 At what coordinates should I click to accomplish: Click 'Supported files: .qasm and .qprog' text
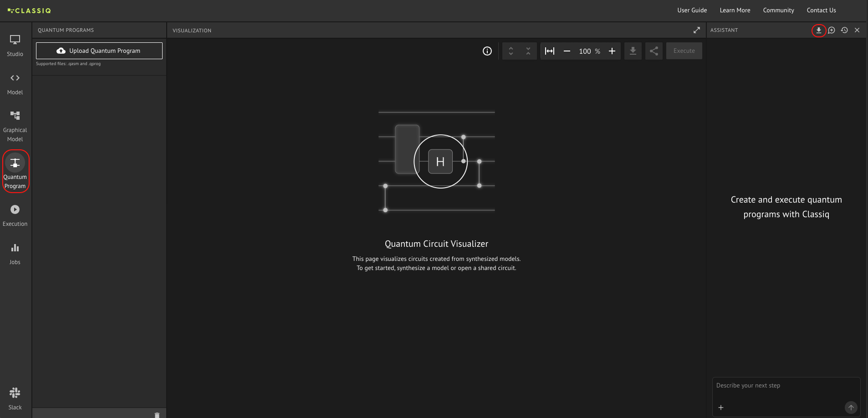point(68,64)
